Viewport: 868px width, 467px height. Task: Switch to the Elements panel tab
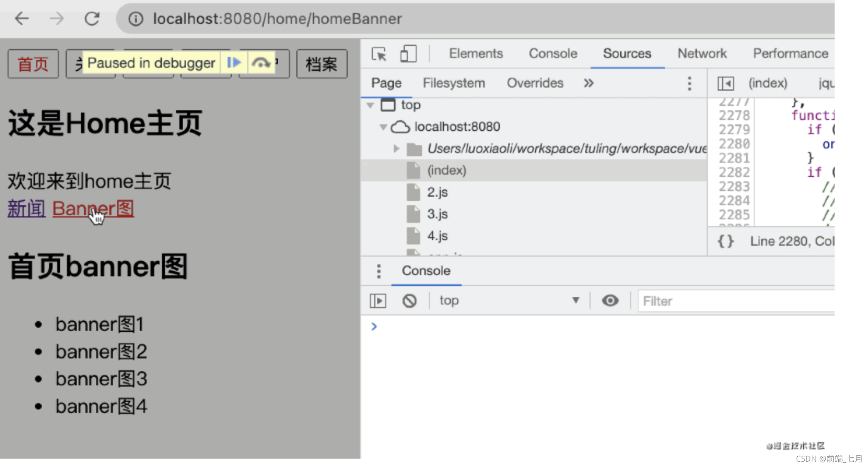[474, 53]
